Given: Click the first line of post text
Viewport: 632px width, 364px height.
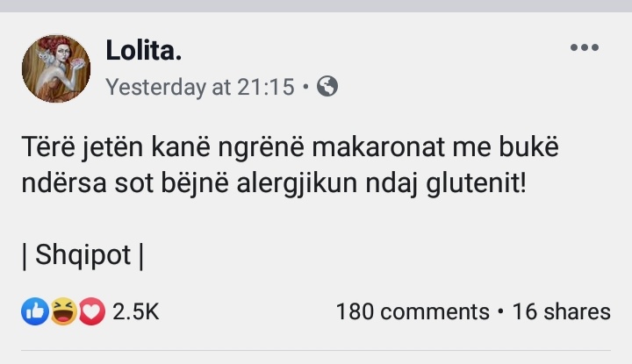Looking at the screenshot, I should [290, 150].
